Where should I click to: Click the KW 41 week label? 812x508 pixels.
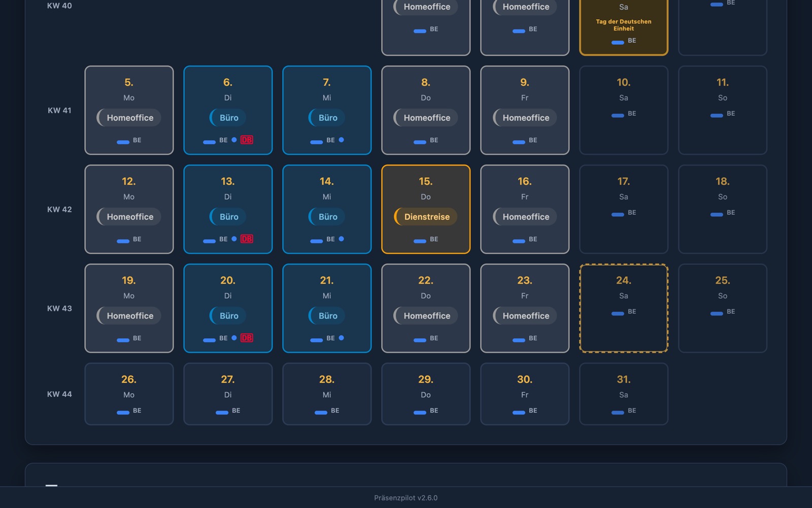coord(59,110)
